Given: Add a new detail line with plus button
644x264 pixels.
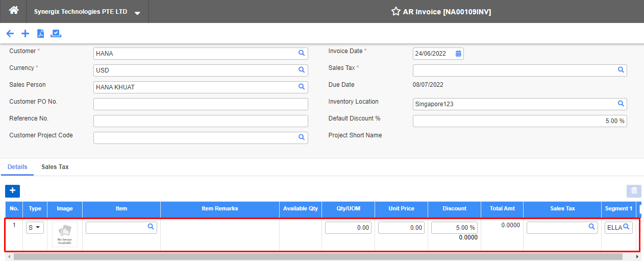Looking at the screenshot, I should (12, 191).
